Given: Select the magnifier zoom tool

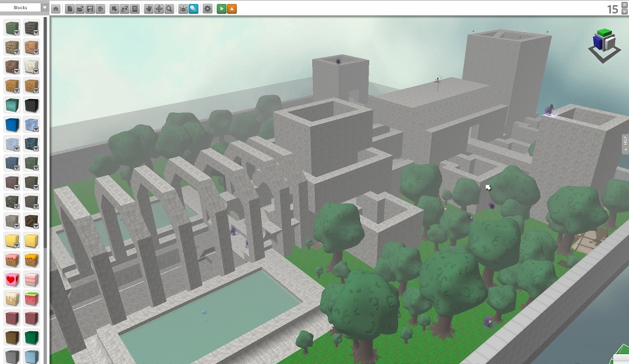Looking at the screenshot, I should [x=169, y=9].
